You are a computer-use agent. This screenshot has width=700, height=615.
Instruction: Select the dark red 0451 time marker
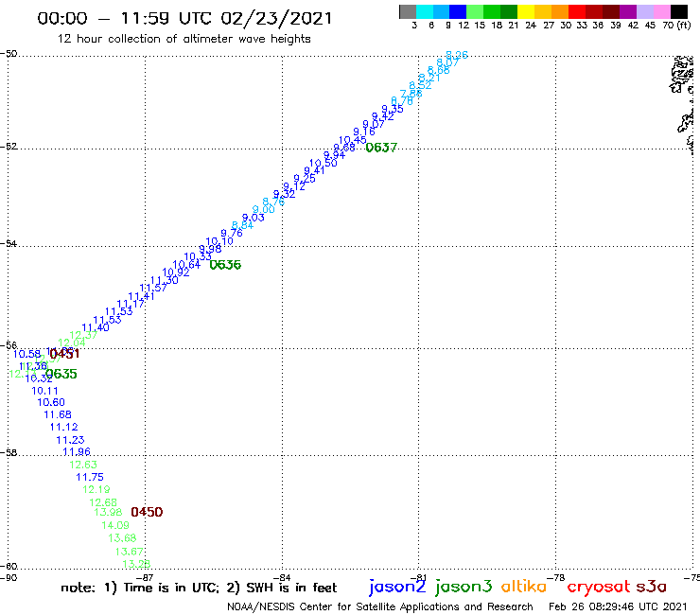click(x=64, y=354)
